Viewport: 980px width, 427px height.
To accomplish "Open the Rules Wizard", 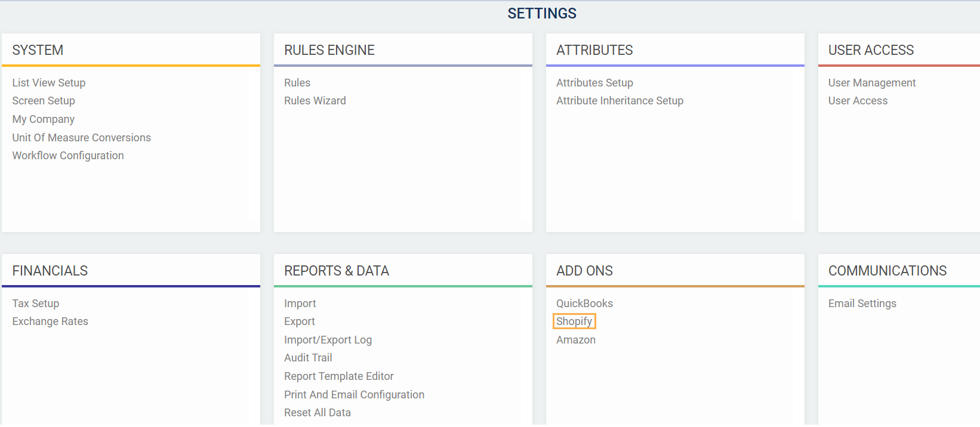I will point(315,101).
